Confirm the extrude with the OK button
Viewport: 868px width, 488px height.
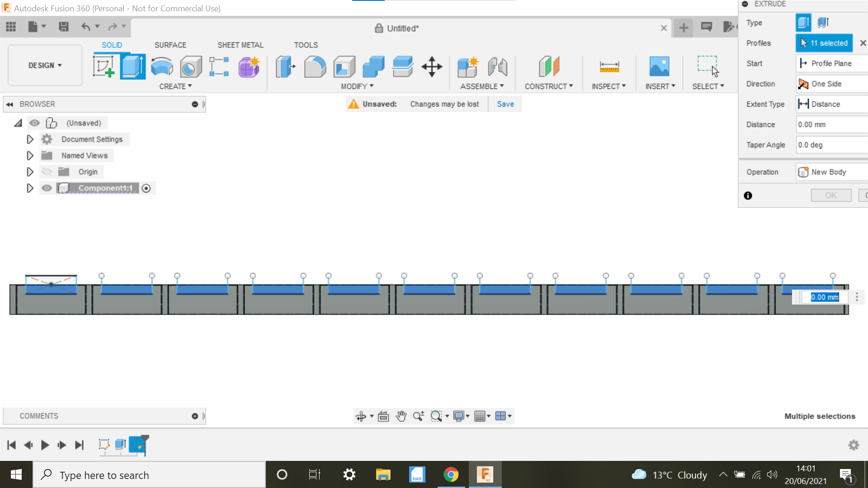coord(830,195)
